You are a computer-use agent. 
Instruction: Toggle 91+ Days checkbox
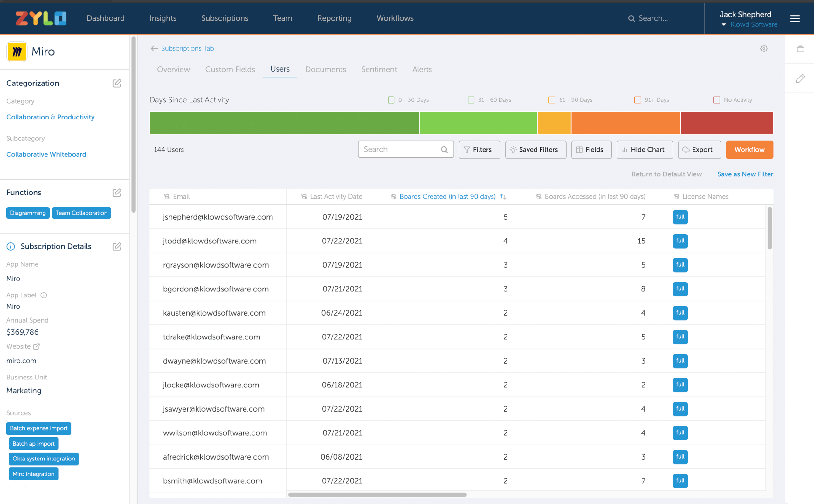point(637,100)
